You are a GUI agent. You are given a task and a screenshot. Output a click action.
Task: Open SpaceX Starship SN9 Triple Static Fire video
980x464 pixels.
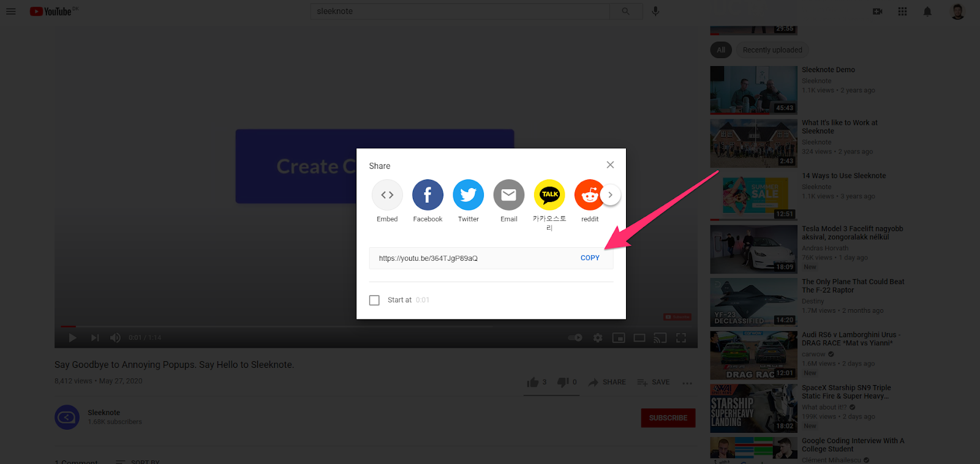tap(846, 392)
